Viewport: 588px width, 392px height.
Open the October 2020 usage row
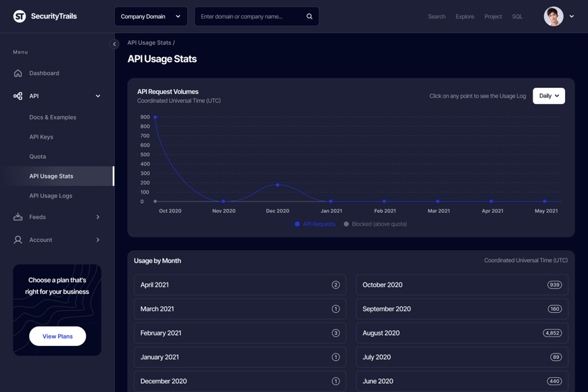[462, 285]
